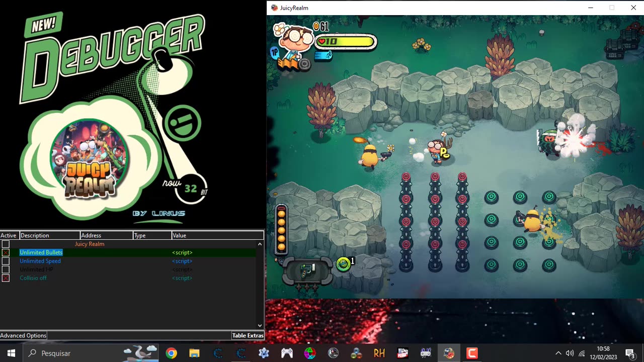This screenshot has height=362, width=644.
Task: Open Advanced Options
Action: point(23,335)
